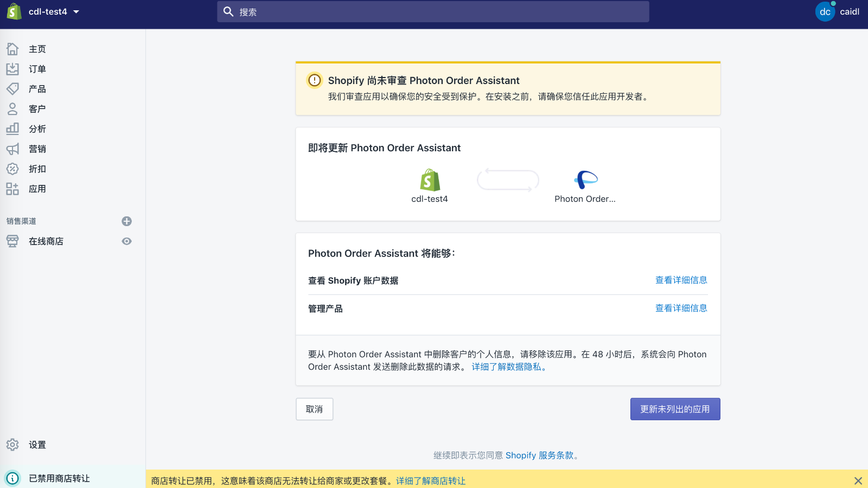Click the customers person icon
Screen dimensions: 868x488
(x=12, y=108)
